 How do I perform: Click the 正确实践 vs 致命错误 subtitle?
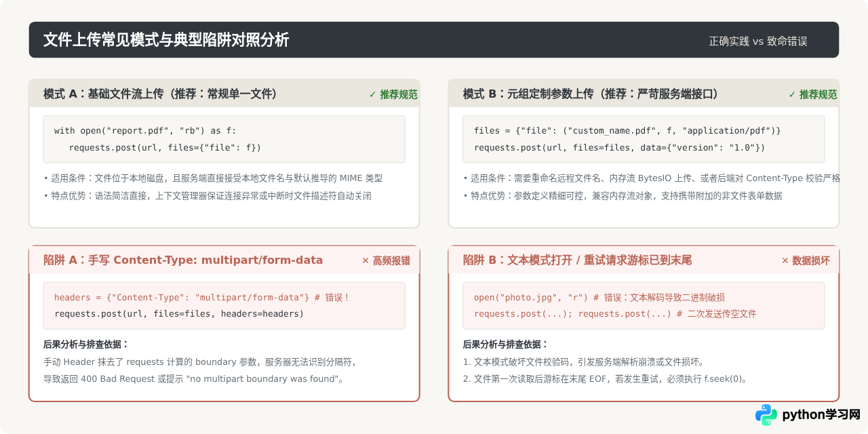(x=758, y=41)
